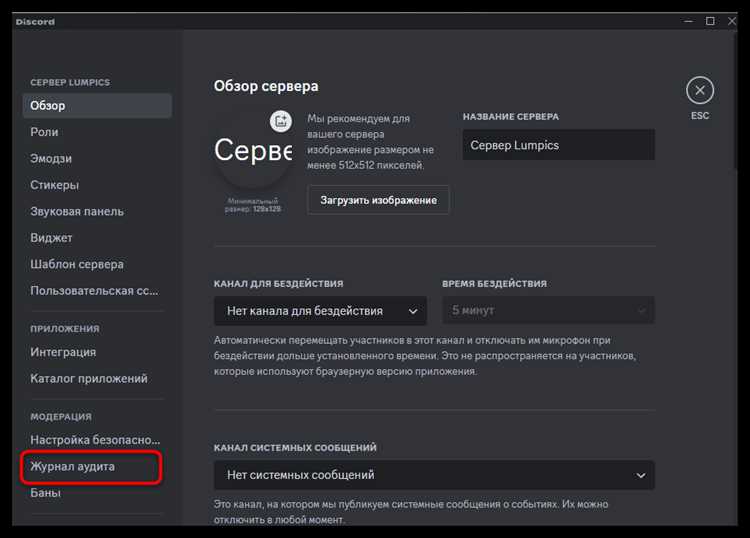Click the СЕРВЕР LUMPICS sidebar header
Screen dimensions: 750x538
(70, 82)
